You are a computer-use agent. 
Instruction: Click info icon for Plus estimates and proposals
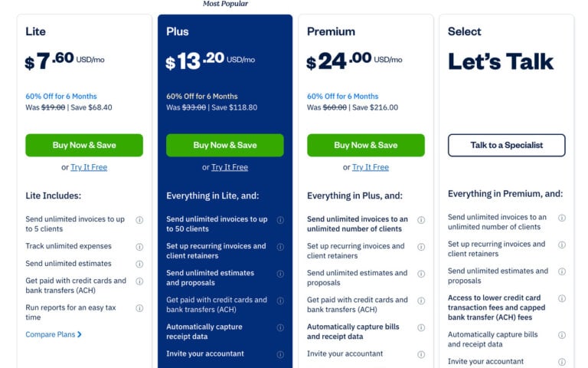coord(280,274)
